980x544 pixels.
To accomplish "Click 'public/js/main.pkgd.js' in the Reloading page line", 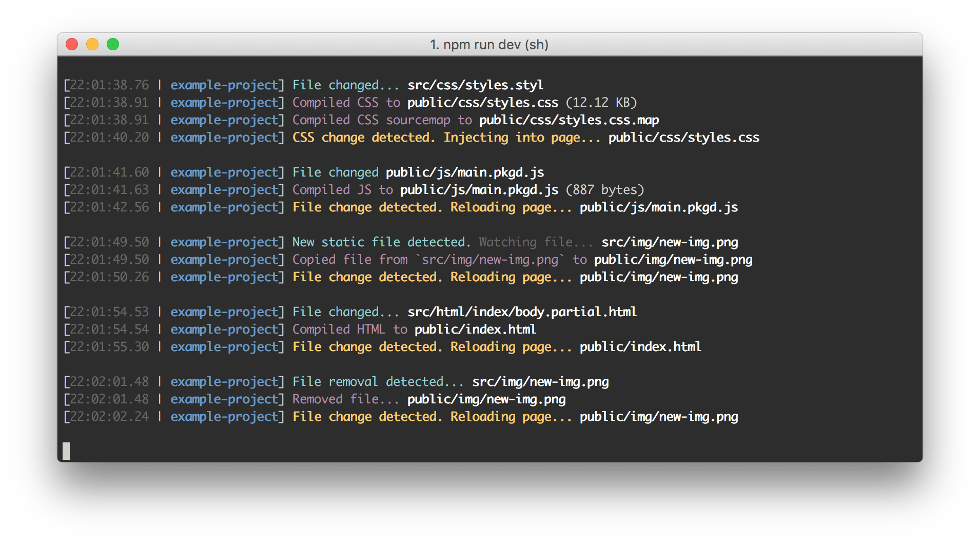I will pyautogui.click(x=658, y=207).
